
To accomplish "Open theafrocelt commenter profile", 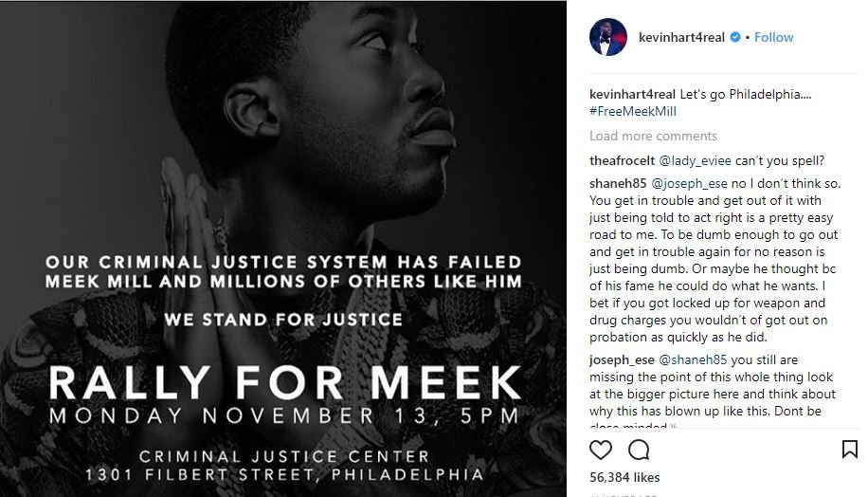I will 623,160.
